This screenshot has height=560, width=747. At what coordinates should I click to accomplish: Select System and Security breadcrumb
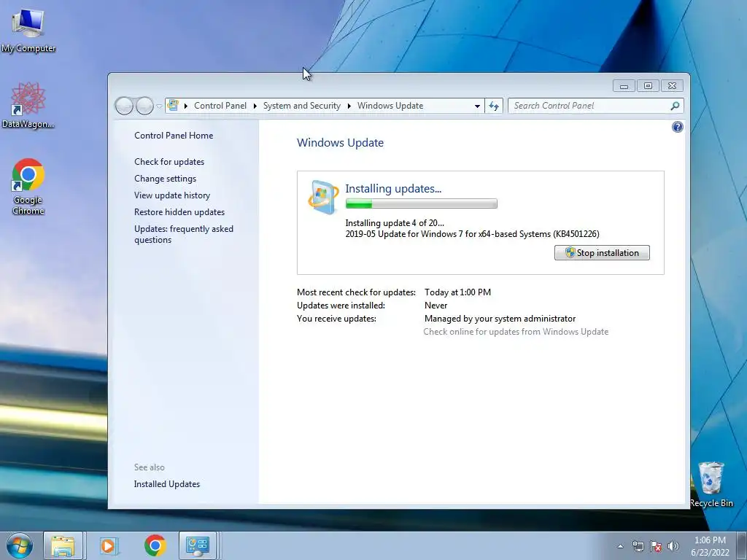pos(302,106)
